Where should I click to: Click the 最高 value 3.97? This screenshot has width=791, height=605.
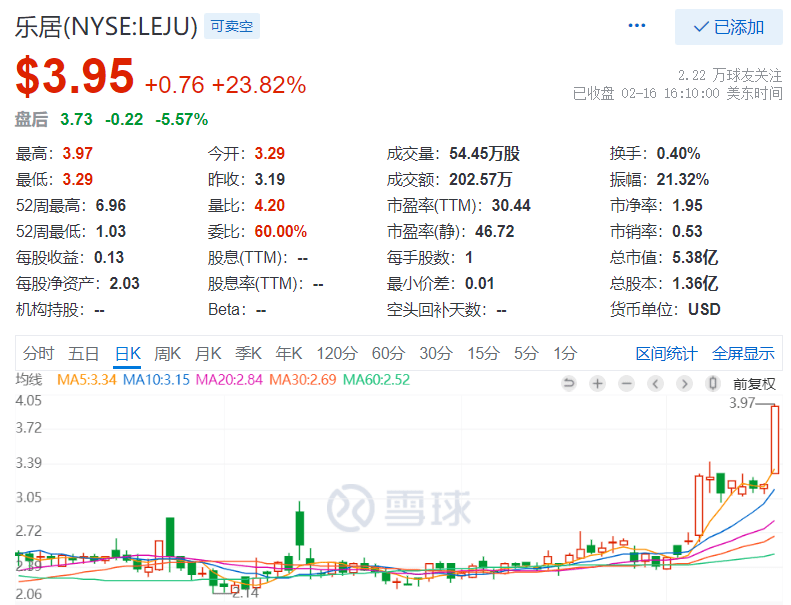point(77,153)
